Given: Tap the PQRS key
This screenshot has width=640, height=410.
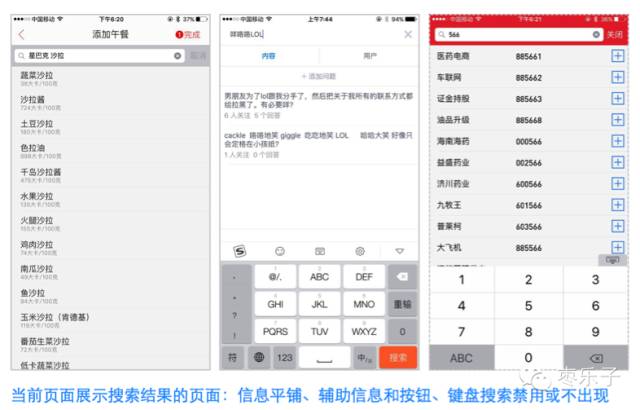Looking at the screenshot, I should tap(276, 331).
